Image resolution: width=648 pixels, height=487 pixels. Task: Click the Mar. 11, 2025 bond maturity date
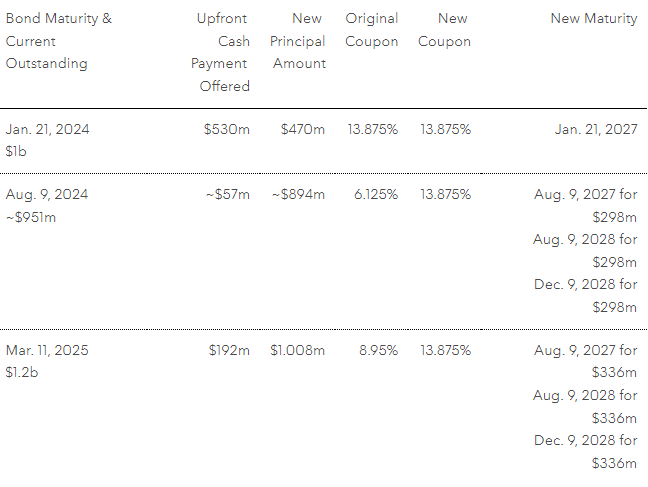point(47,351)
